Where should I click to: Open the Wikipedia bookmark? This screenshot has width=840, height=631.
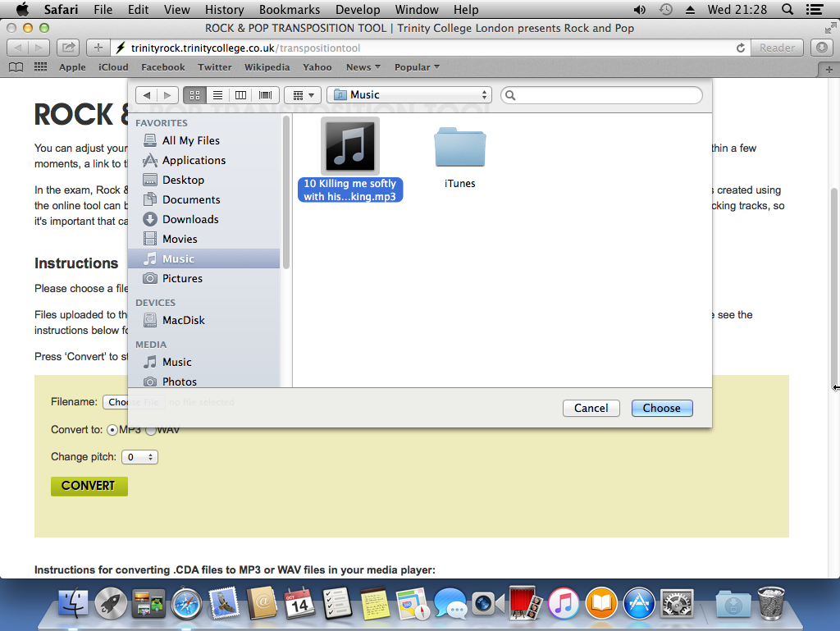coord(267,67)
